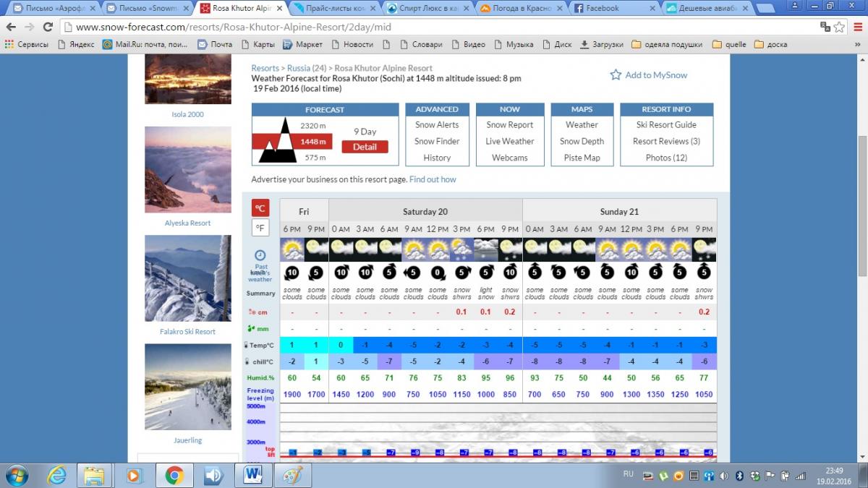Image resolution: width=868 pixels, height=488 pixels.
Task: Open the Piste Map link
Action: click(x=582, y=158)
